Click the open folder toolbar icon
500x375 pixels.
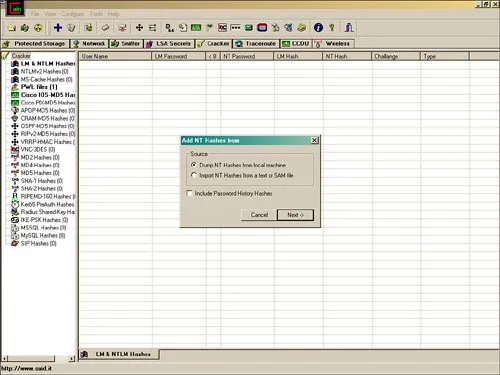[12, 28]
